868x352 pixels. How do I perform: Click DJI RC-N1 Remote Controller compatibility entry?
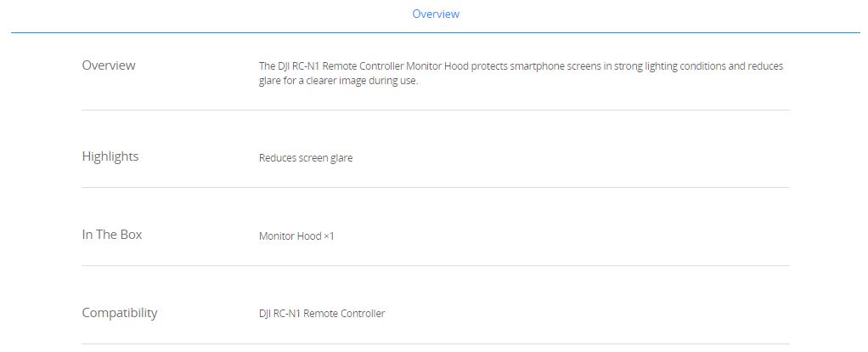pyautogui.click(x=322, y=313)
